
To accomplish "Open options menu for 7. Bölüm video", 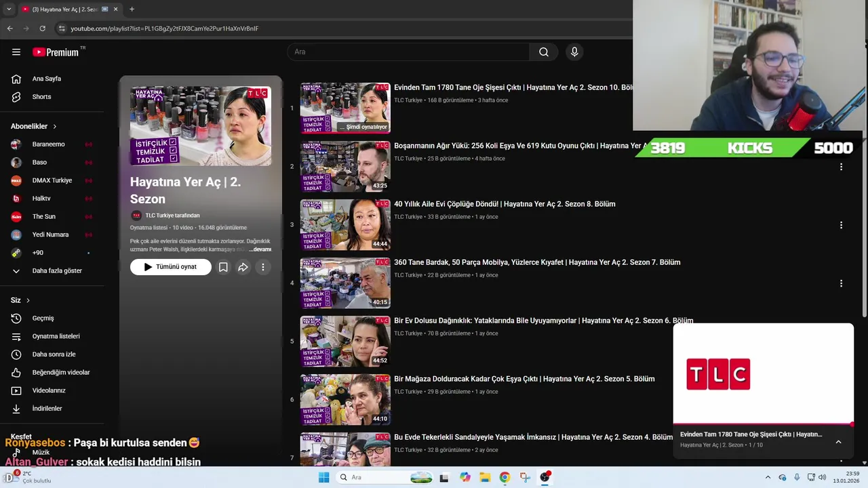I will pyautogui.click(x=841, y=283).
